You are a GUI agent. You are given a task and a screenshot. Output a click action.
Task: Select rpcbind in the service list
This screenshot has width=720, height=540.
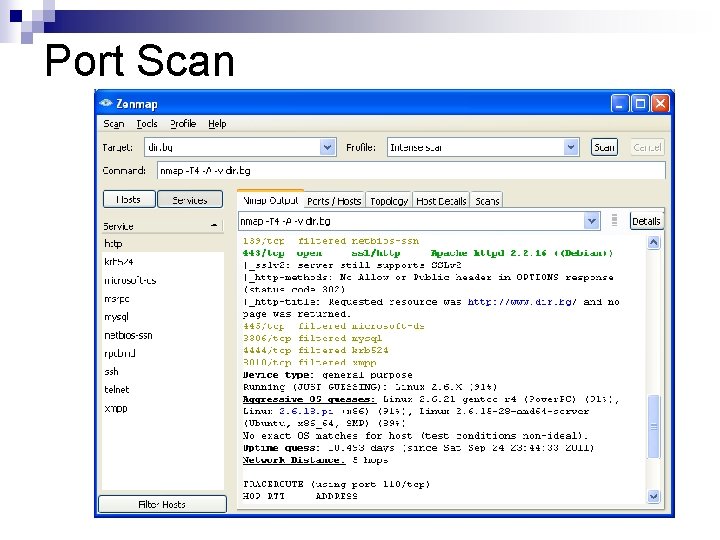pyautogui.click(x=163, y=354)
